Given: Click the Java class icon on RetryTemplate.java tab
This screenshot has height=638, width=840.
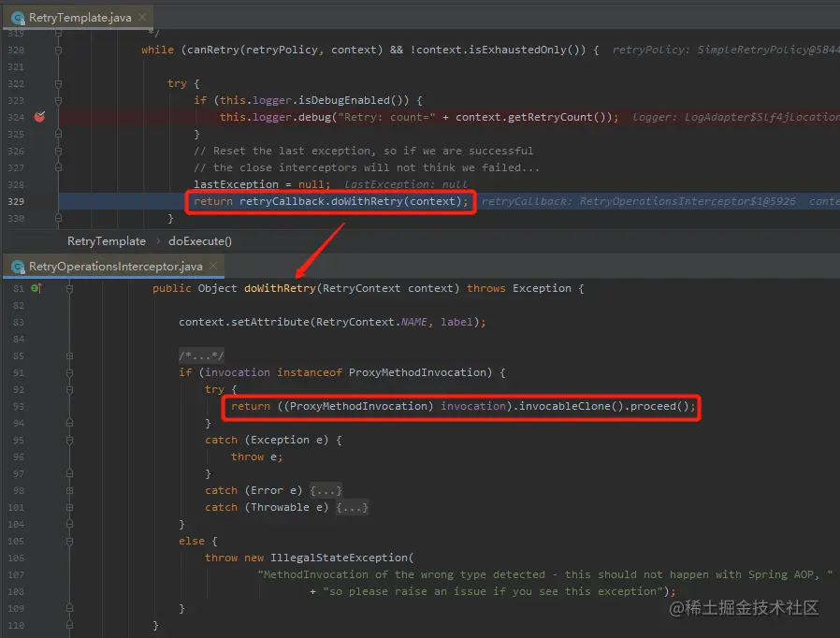Looking at the screenshot, I should [x=18, y=18].
